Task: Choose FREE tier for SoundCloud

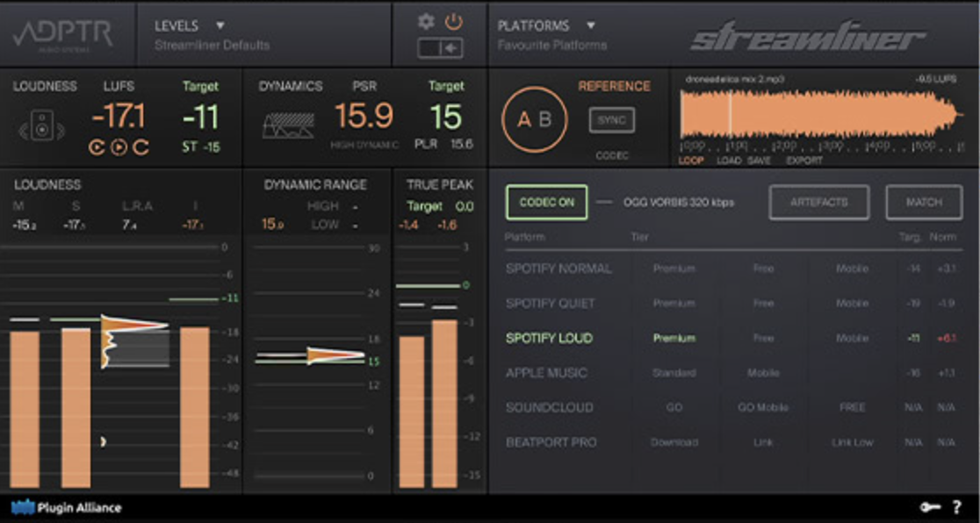Action: [x=852, y=407]
